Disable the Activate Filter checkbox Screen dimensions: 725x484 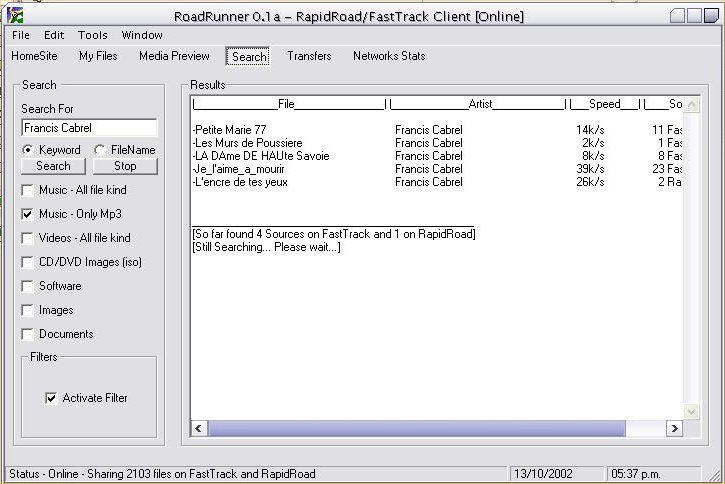[51, 398]
